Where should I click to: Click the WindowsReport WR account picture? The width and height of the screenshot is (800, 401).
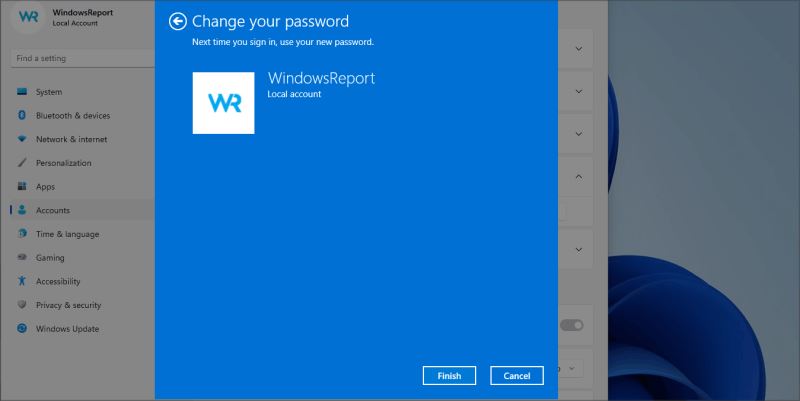223,103
